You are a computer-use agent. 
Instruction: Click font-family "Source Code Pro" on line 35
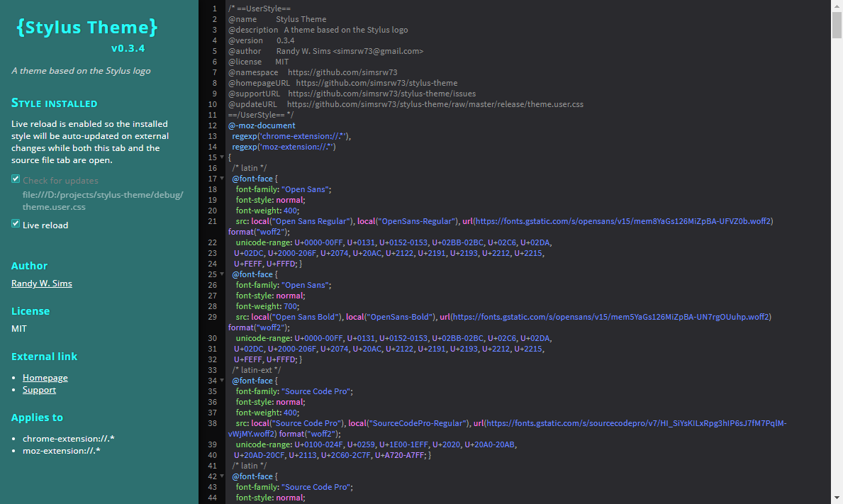pos(294,391)
